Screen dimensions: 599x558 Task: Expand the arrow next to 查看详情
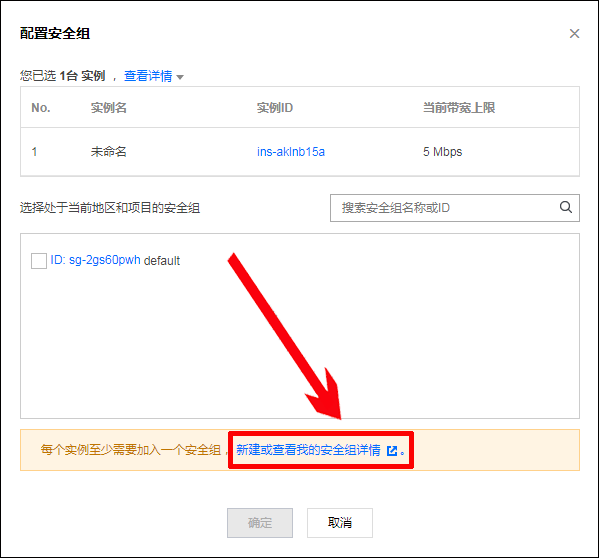click(x=180, y=77)
